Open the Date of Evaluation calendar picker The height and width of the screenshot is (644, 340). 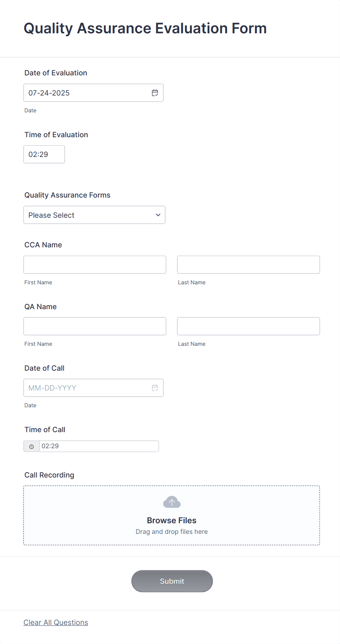155,93
